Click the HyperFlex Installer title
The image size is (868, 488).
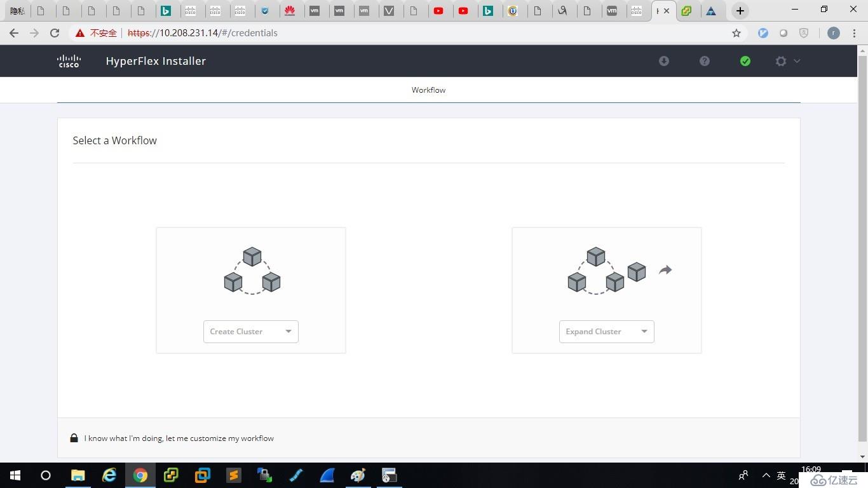[x=156, y=61]
